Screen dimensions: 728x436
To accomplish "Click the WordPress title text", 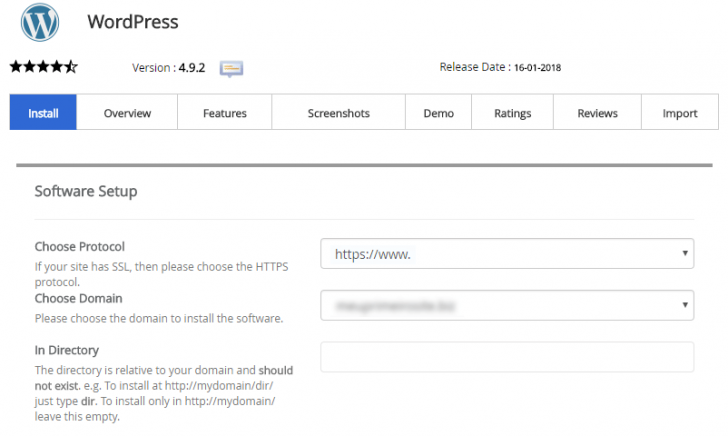I will pos(133,22).
